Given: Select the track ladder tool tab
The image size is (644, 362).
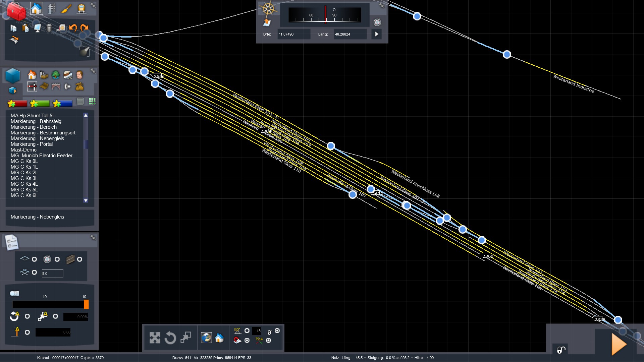Looking at the screenshot, I should (52, 8).
